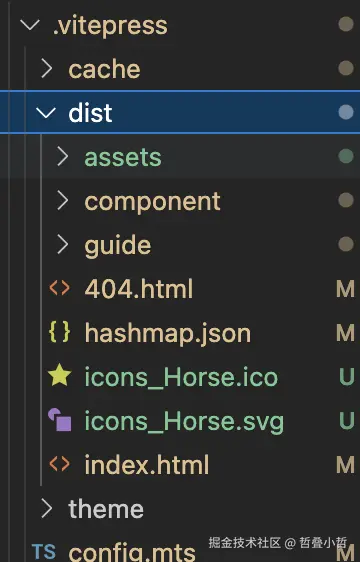Click the HTML icon beside 404.html
The image size is (360, 562).
60,288
